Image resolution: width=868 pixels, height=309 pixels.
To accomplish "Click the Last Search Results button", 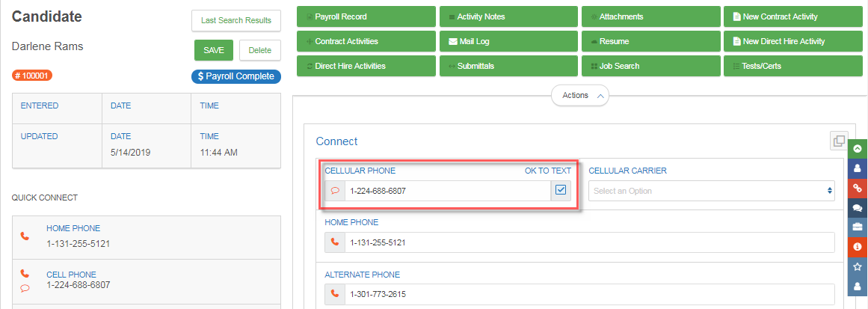I will (236, 20).
